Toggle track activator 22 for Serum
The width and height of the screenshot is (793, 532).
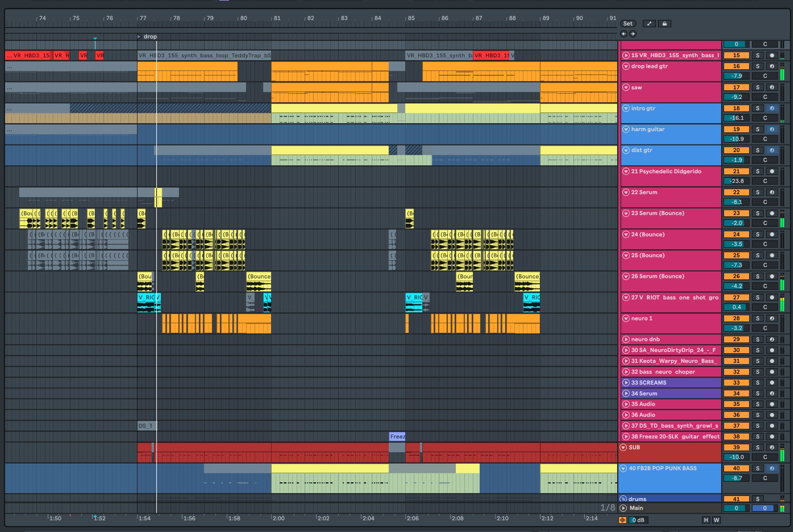click(736, 192)
